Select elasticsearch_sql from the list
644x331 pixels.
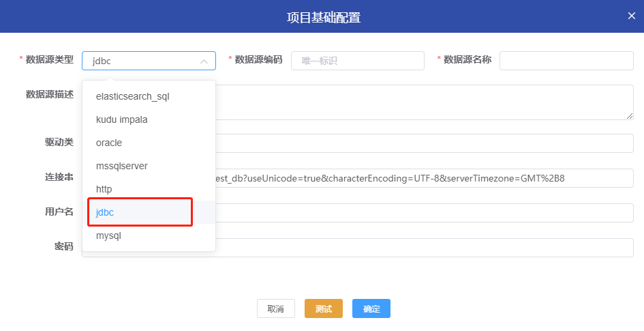pyautogui.click(x=132, y=96)
